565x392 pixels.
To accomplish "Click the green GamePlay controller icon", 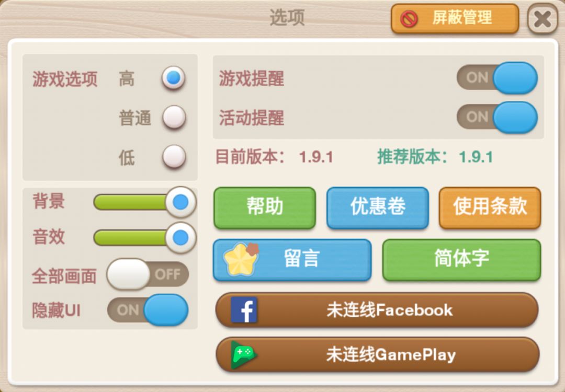I will [243, 354].
